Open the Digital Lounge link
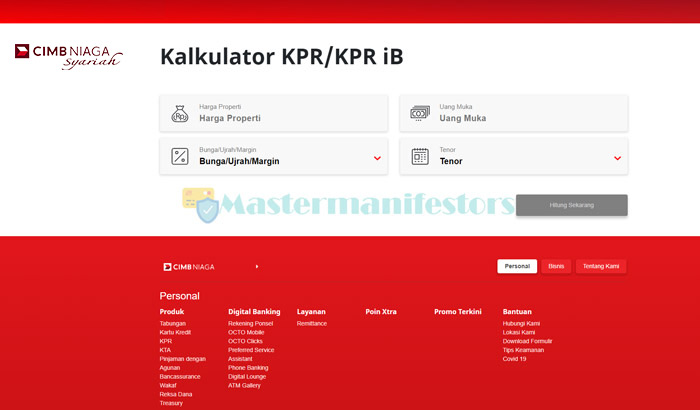Viewport: 700px width, 410px height. click(x=247, y=377)
